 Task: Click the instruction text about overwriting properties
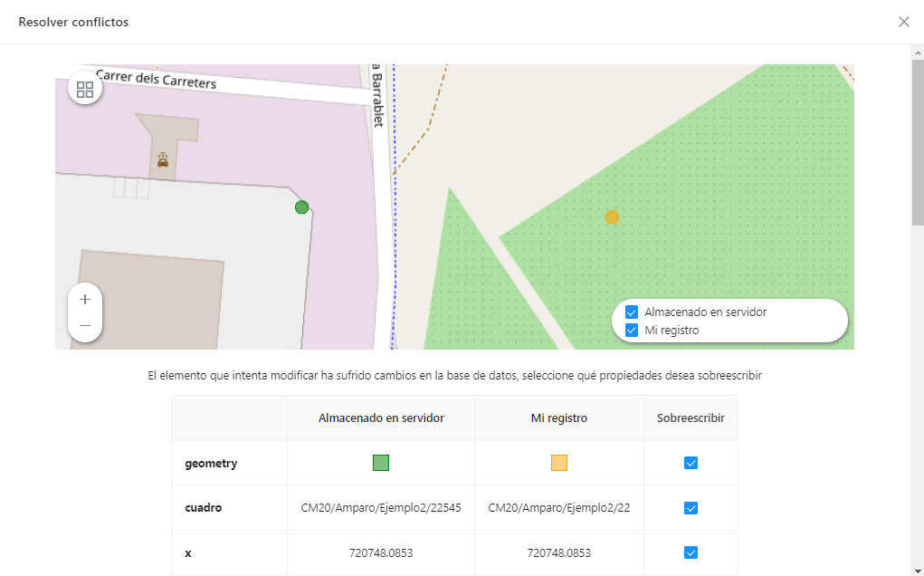point(454,376)
